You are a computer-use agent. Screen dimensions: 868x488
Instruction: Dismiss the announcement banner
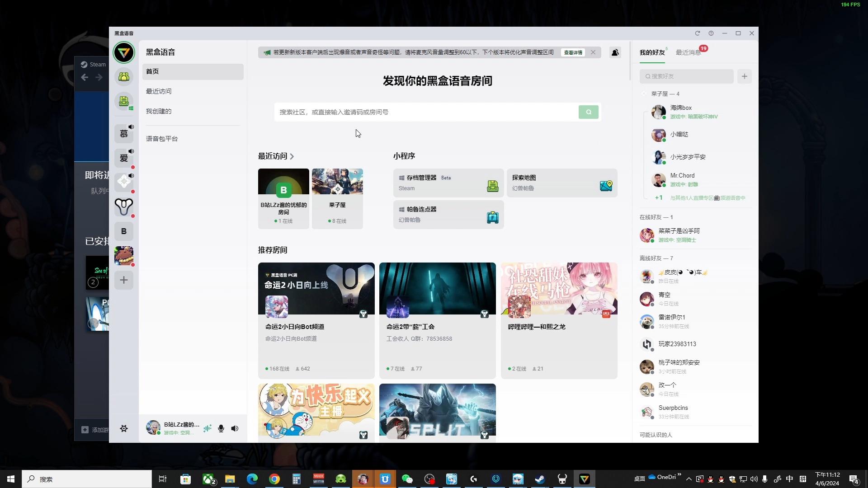[593, 52]
